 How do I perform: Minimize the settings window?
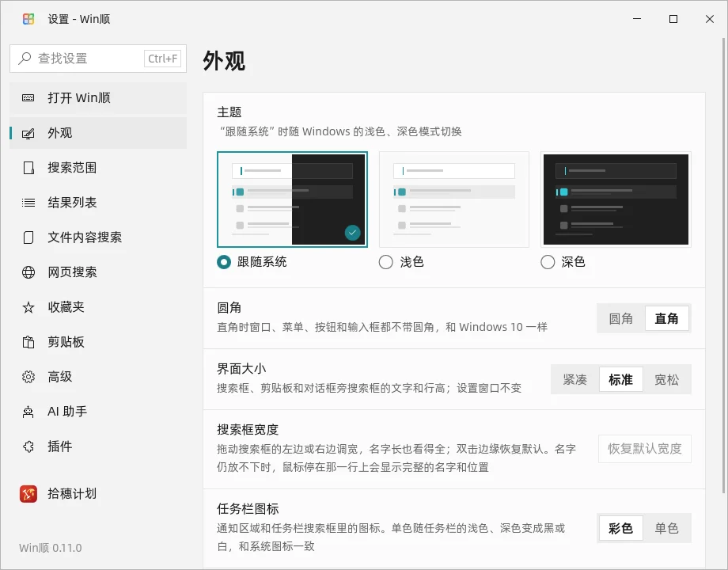click(x=637, y=19)
